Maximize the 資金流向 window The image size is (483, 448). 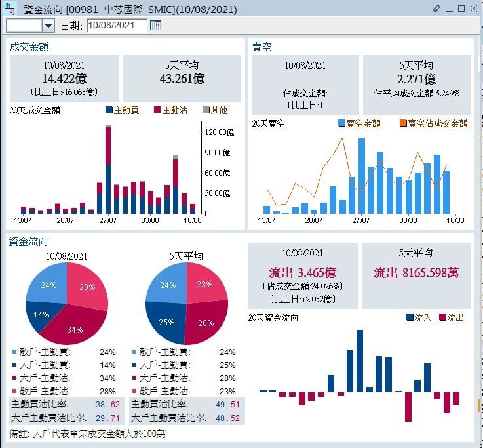(461, 9)
